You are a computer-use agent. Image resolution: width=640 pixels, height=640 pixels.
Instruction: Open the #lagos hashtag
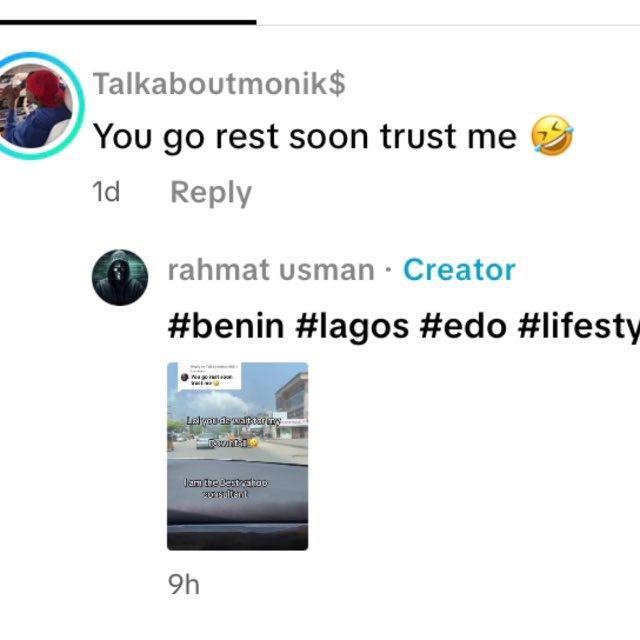pos(352,327)
